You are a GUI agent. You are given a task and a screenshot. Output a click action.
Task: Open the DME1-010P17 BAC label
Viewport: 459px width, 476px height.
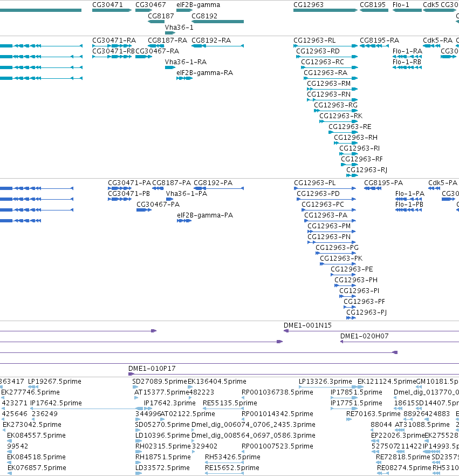coord(152,369)
